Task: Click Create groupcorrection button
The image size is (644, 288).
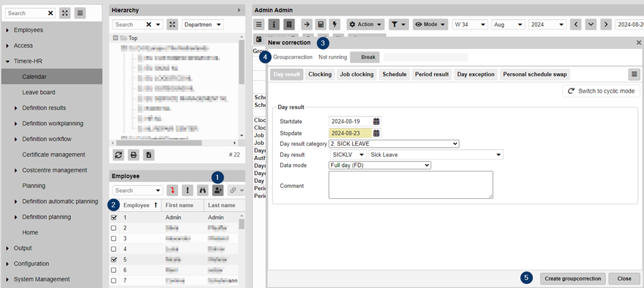Action: [x=572, y=278]
